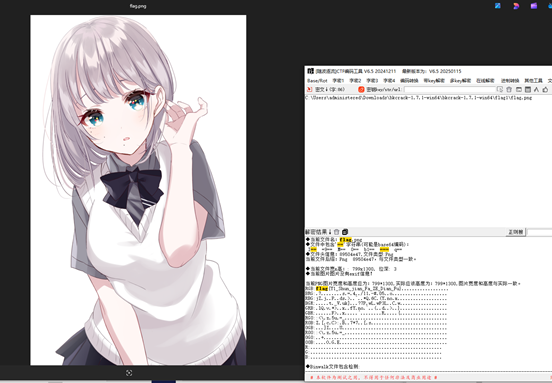Click the anime girl image in Photos viewer

click(x=138, y=190)
